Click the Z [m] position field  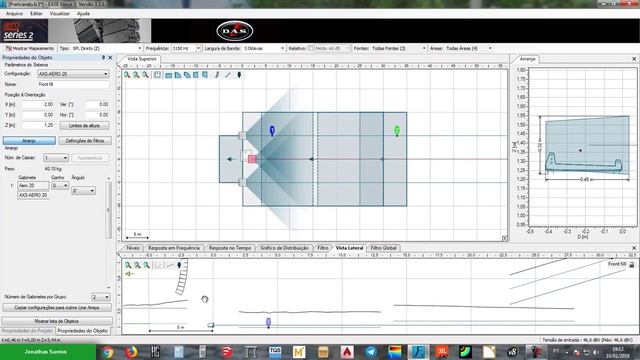tap(38, 125)
